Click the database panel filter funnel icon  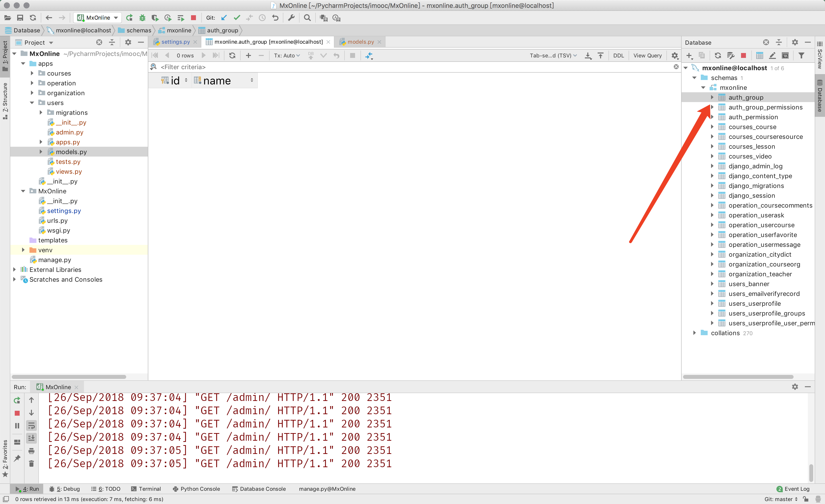coord(801,55)
